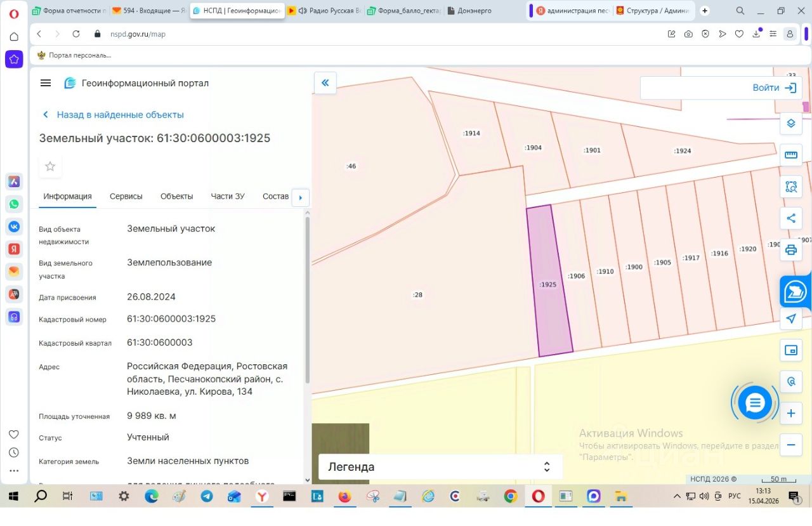Center map on my location arrow icon

click(790, 319)
